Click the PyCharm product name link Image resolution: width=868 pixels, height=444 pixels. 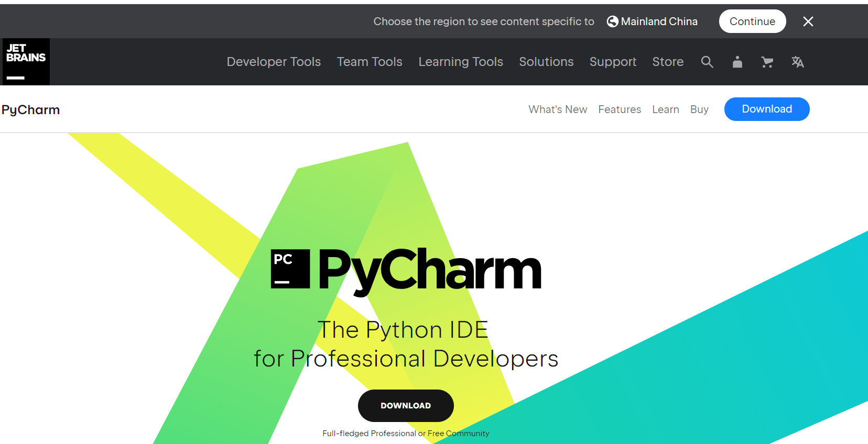click(x=30, y=110)
